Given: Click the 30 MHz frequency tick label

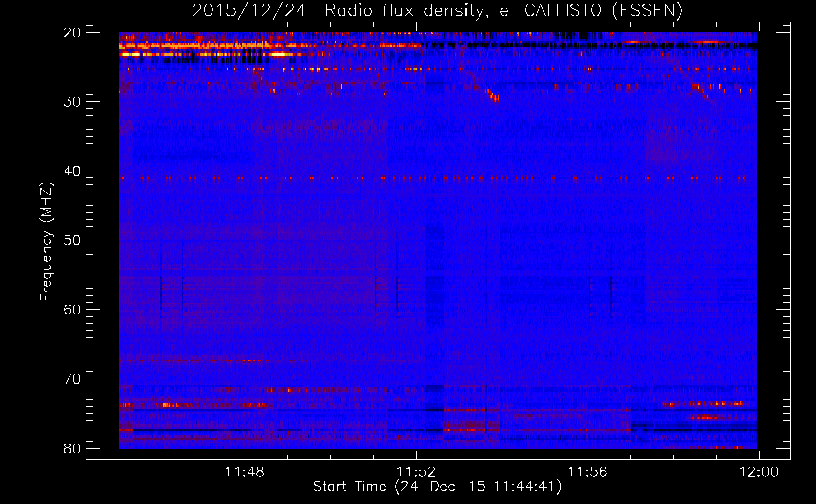Looking at the screenshot, I should pos(73,102).
